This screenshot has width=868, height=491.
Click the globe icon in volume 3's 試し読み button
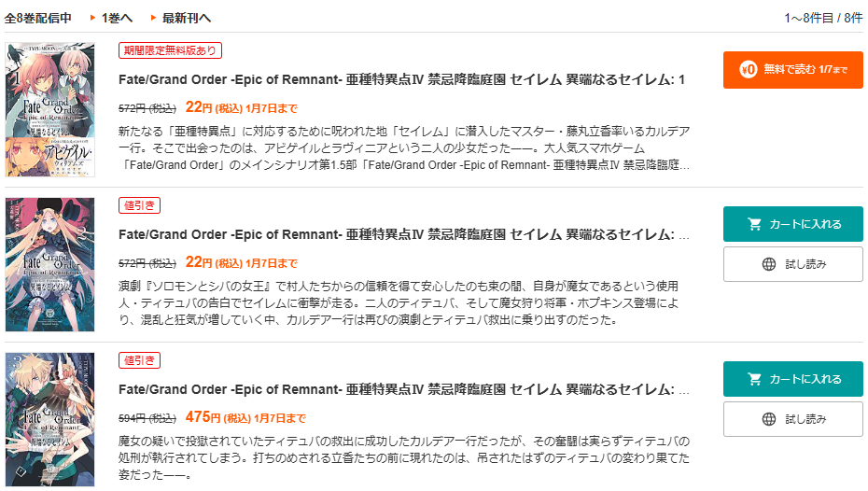[x=769, y=419]
